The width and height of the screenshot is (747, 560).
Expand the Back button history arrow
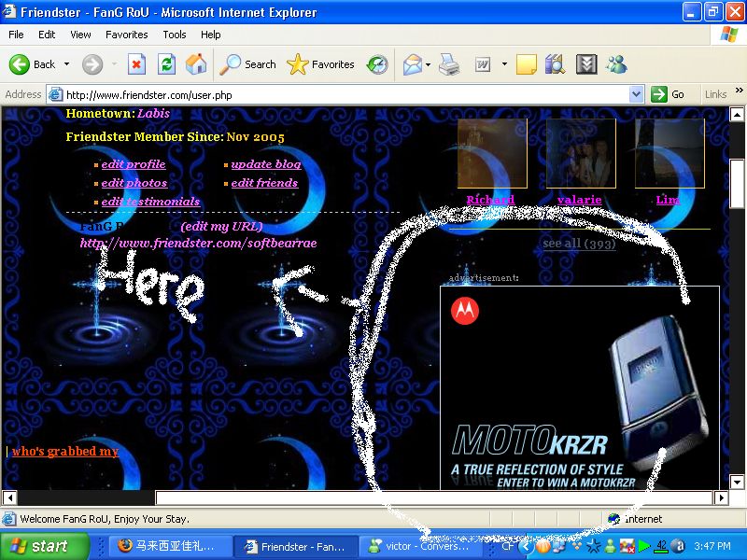(x=66, y=64)
